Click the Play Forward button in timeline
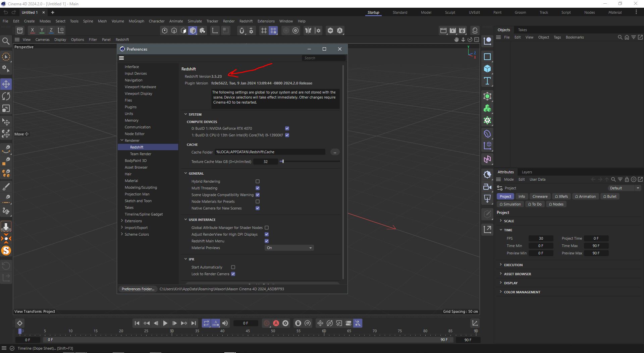The width and height of the screenshot is (644, 353). pos(165,323)
